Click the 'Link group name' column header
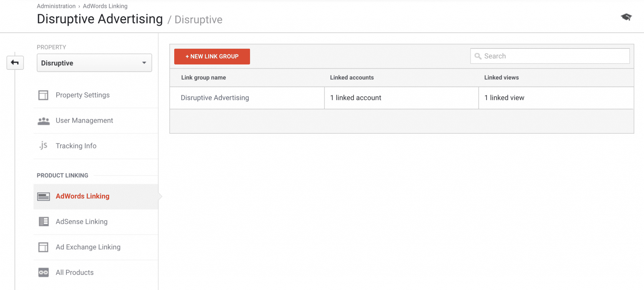Image resolution: width=644 pixels, height=290 pixels. 203,78
